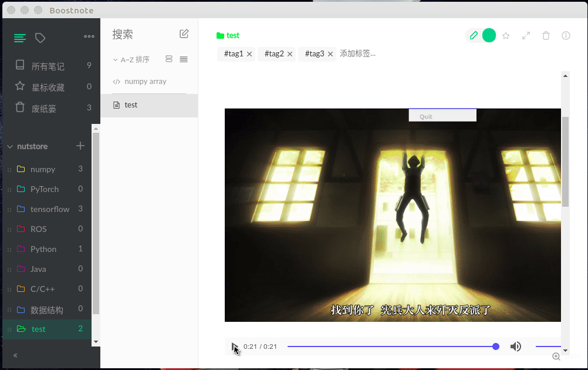Expand note to fullscreen
The width and height of the screenshot is (588, 370).
[526, 36]
